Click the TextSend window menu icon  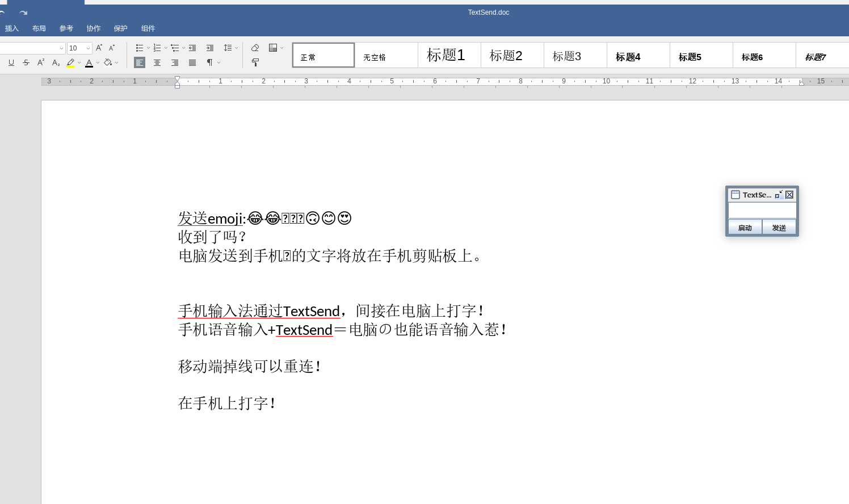735,195
